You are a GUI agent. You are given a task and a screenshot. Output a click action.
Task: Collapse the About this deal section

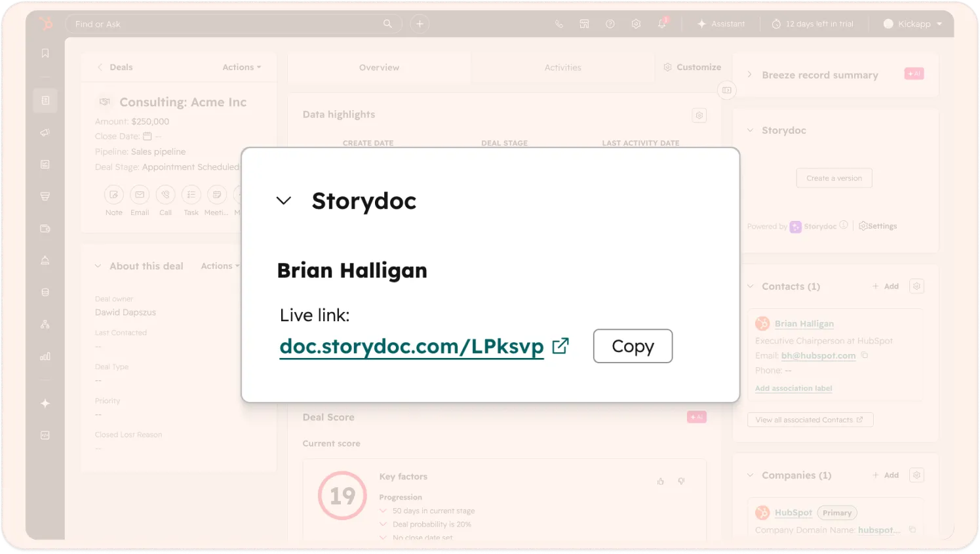98,266
